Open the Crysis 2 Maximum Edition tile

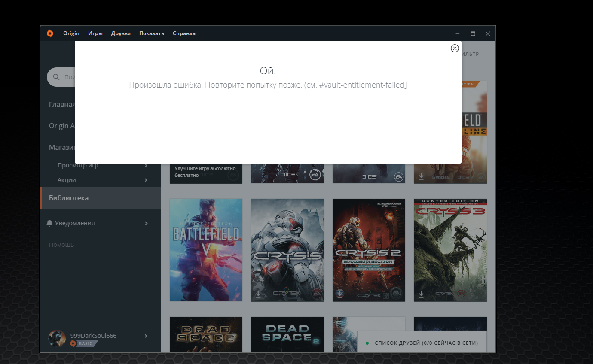pyautogui.click(x=369, y=250)
